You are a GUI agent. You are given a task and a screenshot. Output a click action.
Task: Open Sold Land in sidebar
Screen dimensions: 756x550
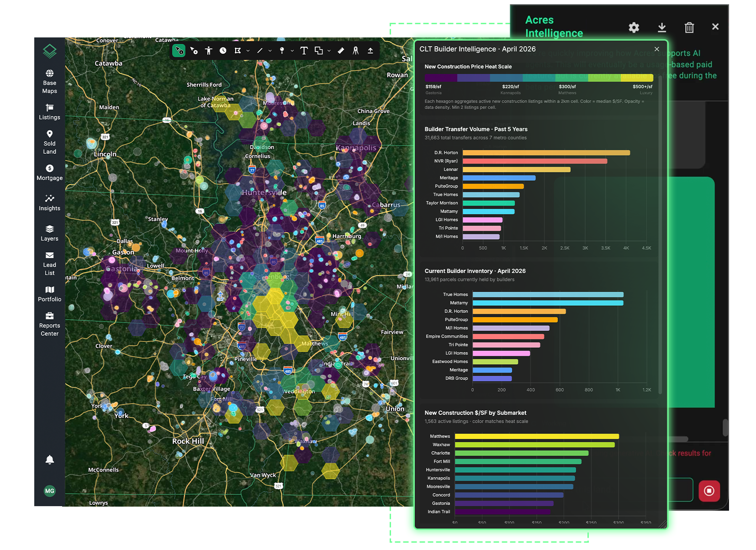49,142
